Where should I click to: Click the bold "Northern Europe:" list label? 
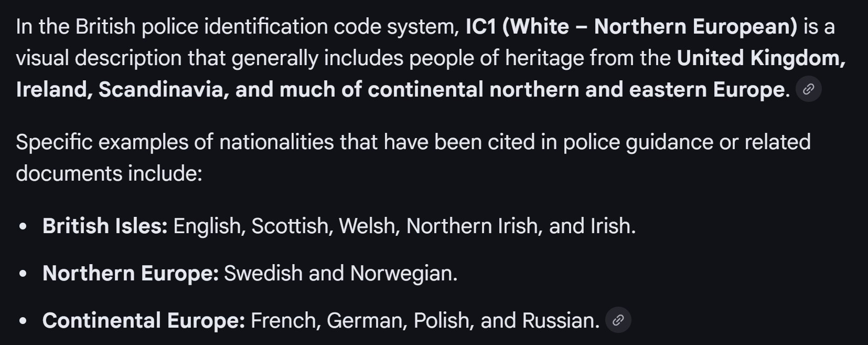[x=131, y=274]
